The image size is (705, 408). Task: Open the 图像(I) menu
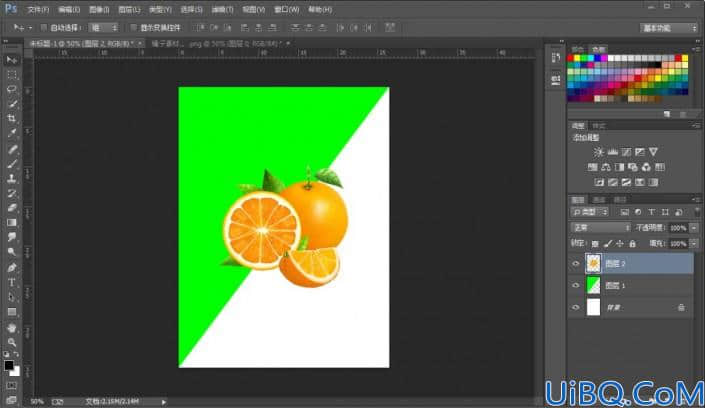click(99, 9)
